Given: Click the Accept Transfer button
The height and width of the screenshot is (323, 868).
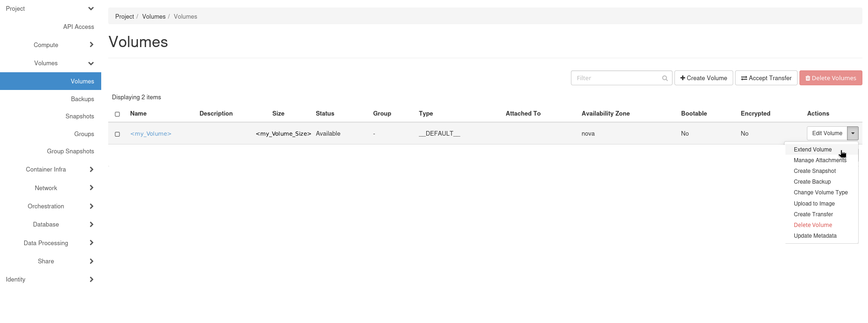Looking at the screenshot, I should coord(766,78).
